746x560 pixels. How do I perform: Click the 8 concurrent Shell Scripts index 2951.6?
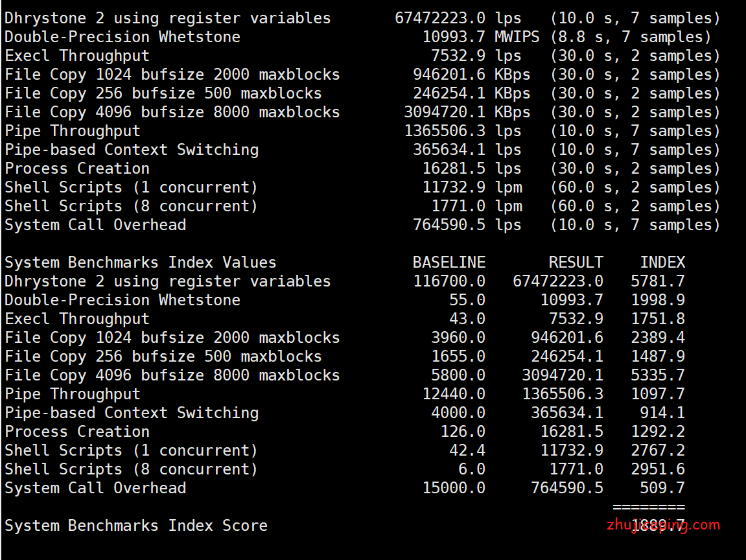pos(658,469)
